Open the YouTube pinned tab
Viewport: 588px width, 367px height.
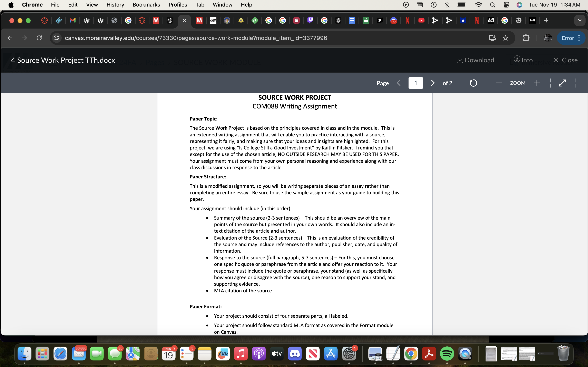pos(421,20)
